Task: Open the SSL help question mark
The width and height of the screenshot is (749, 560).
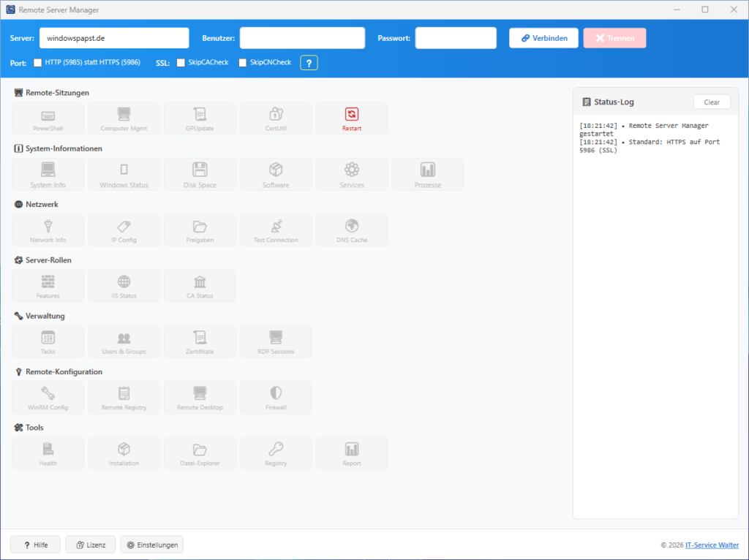Action: tap(308, 63)
